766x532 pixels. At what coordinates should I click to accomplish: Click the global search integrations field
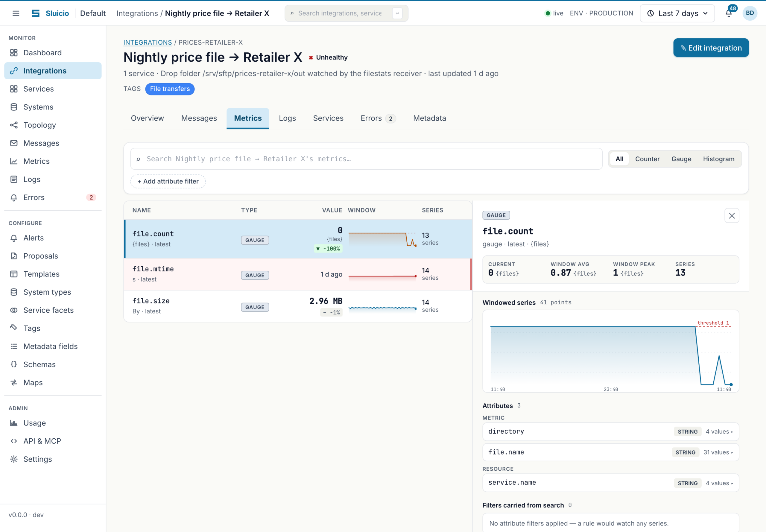[346, 13]
